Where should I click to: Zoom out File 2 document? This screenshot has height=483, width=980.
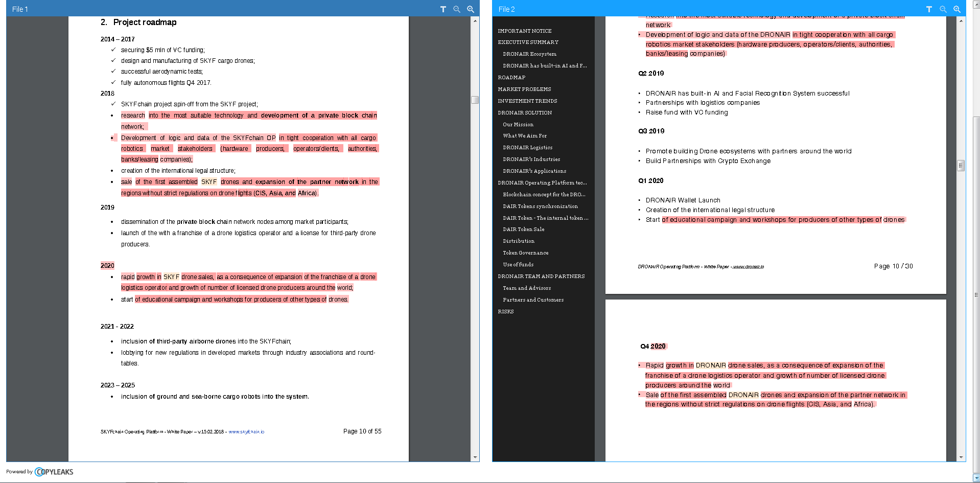943,9
